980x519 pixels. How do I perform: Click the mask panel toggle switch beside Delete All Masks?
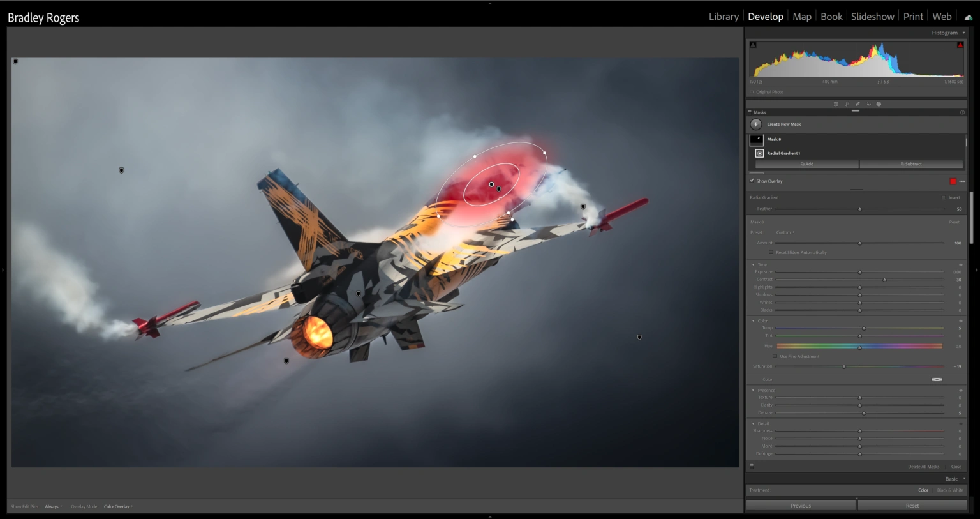pos(752,467)
